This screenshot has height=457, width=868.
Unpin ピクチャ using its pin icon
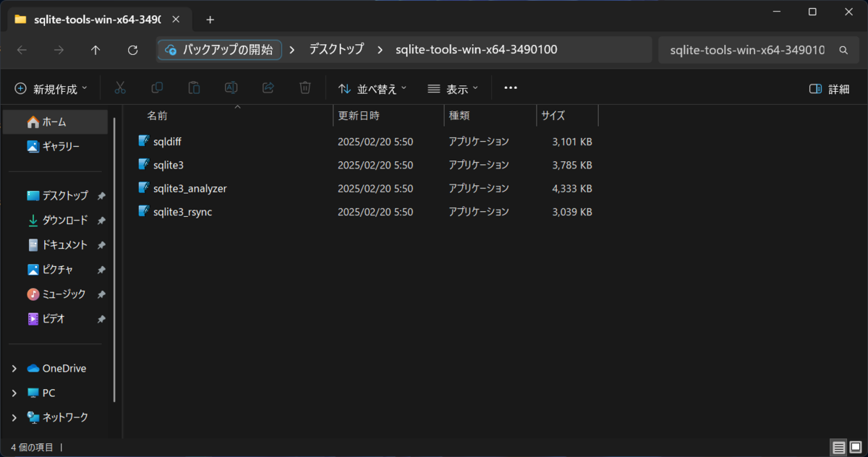click(x=101, y=270)
